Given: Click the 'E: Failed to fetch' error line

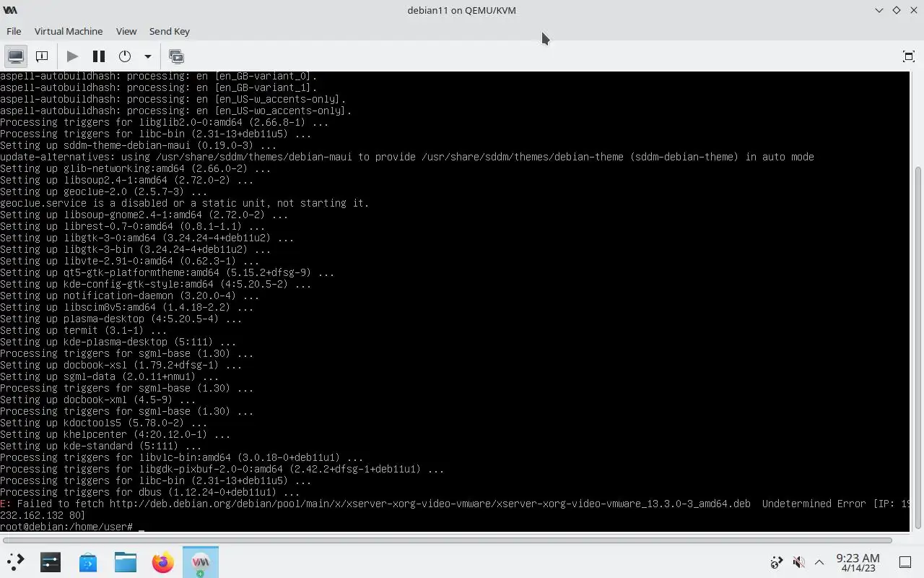Looking at the screenshot, I should (x=455, y=504).
